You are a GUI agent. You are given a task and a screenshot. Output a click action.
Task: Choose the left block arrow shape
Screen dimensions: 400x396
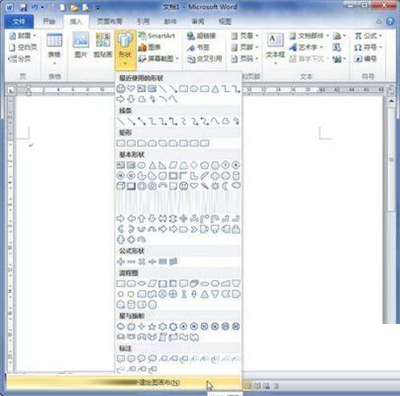131,219
